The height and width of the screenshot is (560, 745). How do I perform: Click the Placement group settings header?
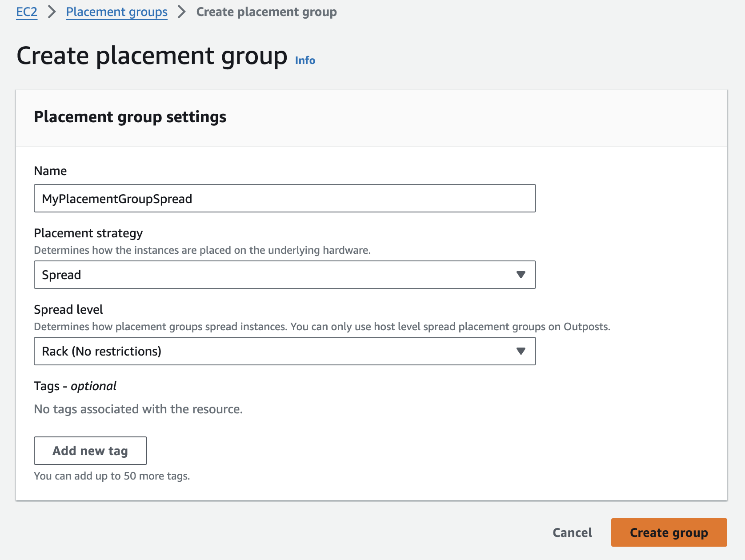point(130,117)
